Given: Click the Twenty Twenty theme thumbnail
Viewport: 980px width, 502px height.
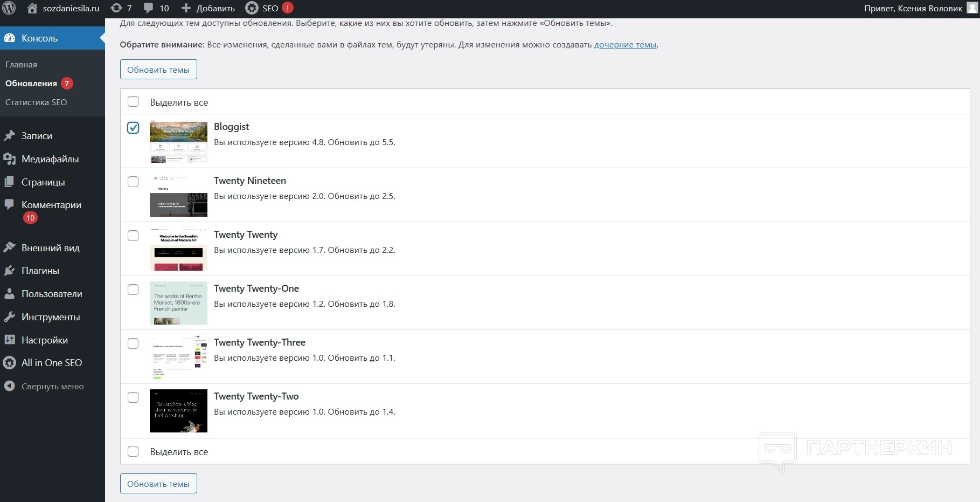Looking at the screenshot, I should point(178,249).
